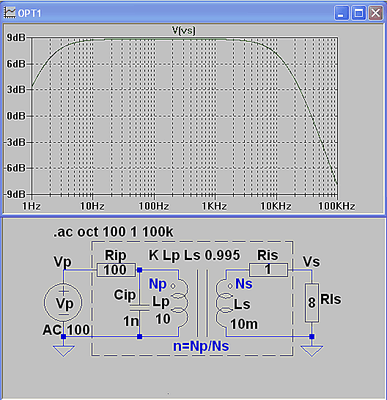Select the Rip 100 resistor symbol
387x400 pixels.
tap(116, 270)
